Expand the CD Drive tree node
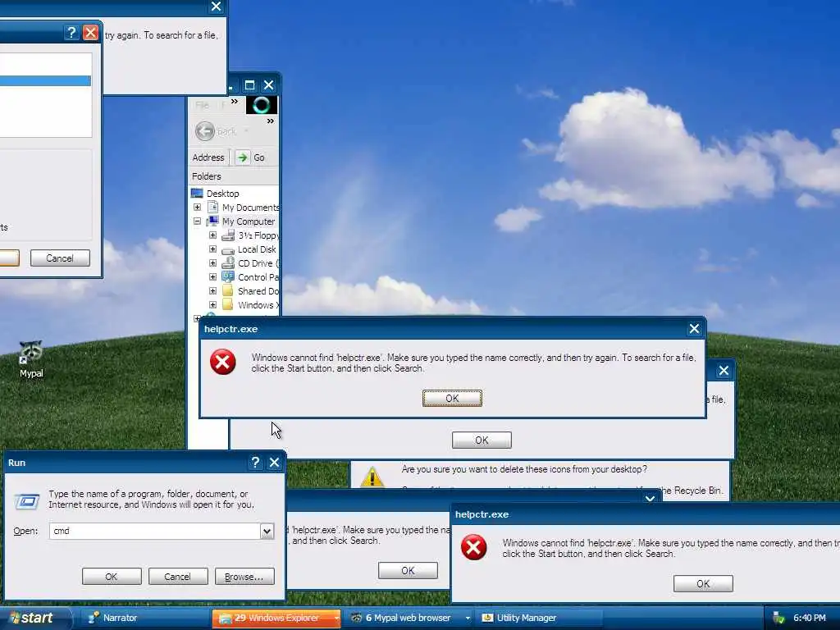This screenshot has width=840, height=630. tap(212, 263)
